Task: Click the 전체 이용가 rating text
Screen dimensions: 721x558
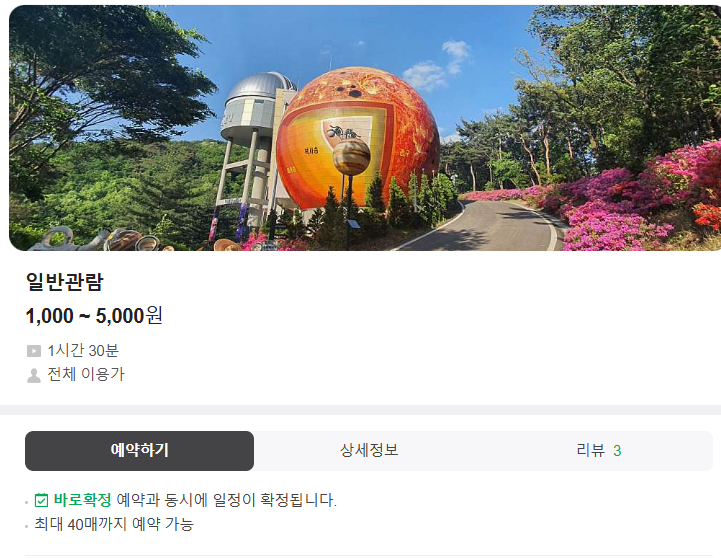Action: click(86, 374)
